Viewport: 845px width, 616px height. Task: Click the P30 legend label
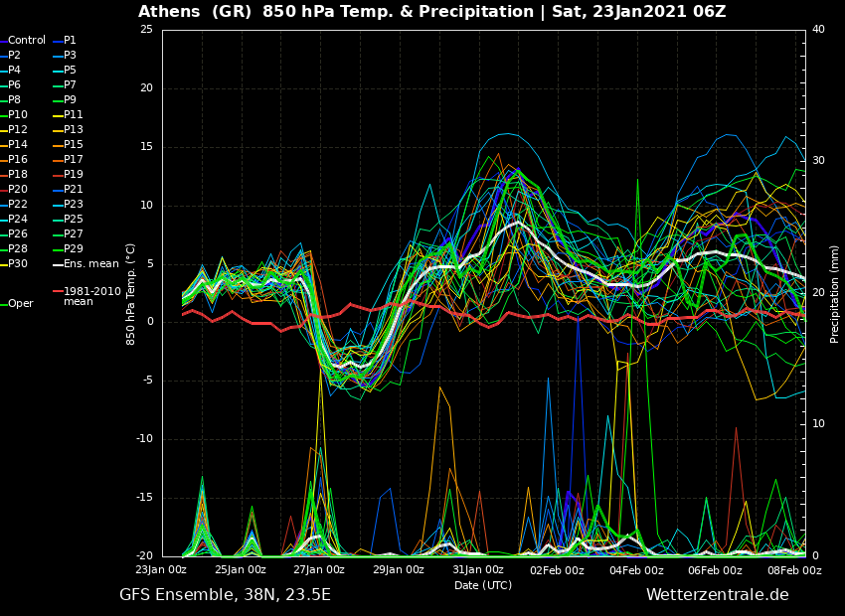click(x=18, y=264)
